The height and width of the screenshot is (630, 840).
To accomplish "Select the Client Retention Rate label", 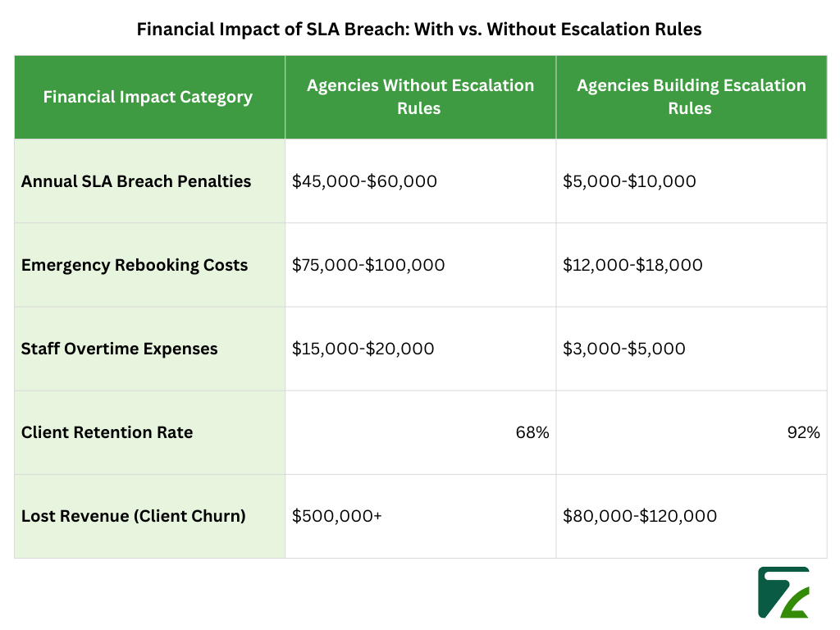I will 107,432.
